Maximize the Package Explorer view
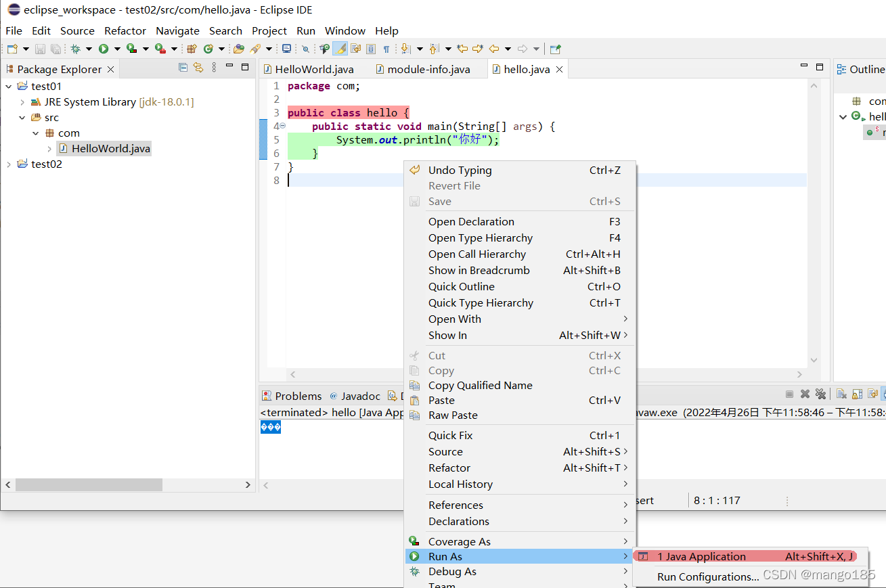The height and width of the screenshot is (588, 886). 245,67
